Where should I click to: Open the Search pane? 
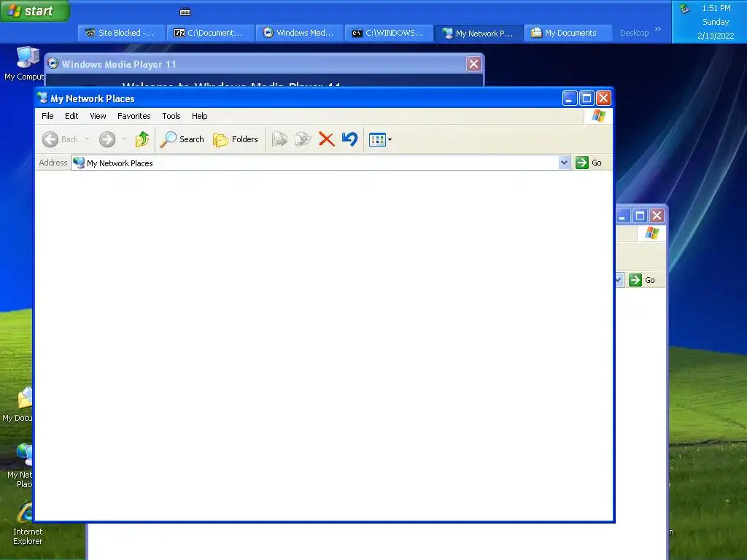pyautogui.click(x=182, y=139)
